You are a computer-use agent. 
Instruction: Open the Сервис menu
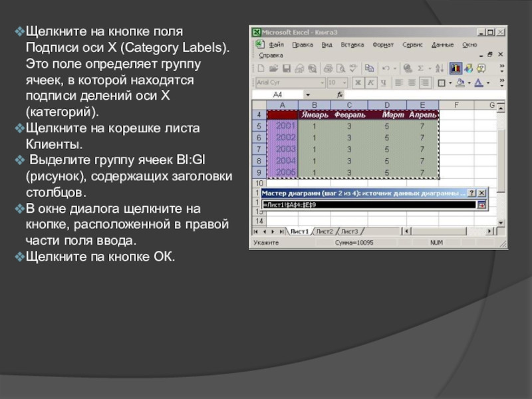click(x=412, y=45)
